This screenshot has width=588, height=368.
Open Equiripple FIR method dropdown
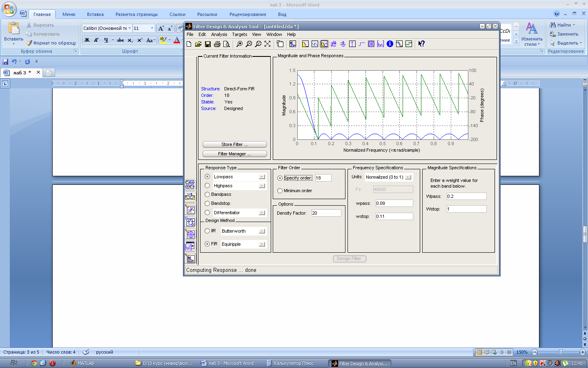262,244
